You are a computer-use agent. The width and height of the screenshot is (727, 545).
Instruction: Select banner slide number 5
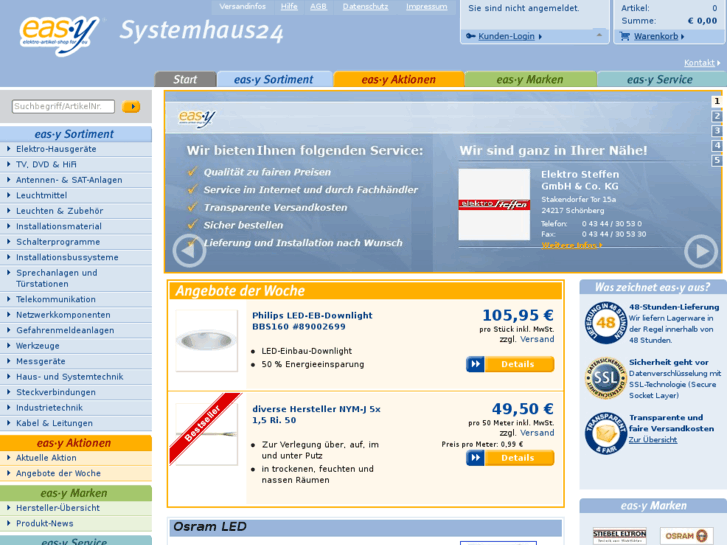coord(717,160)
